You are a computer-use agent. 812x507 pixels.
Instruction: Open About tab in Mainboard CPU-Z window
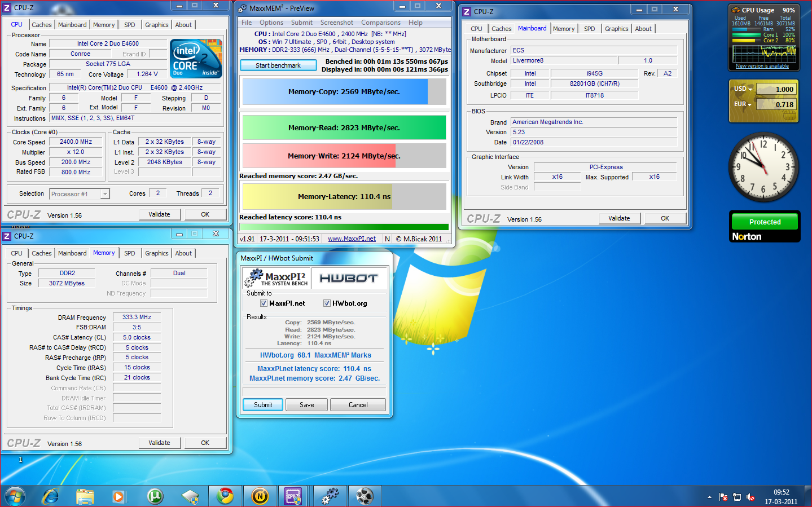643,29
